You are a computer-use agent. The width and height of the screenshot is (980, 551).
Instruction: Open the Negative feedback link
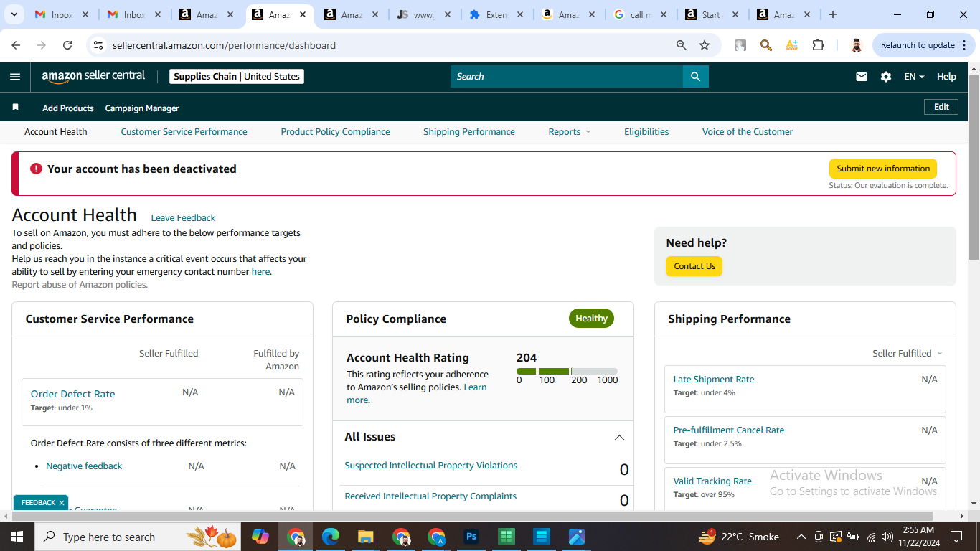pos(84,466)
